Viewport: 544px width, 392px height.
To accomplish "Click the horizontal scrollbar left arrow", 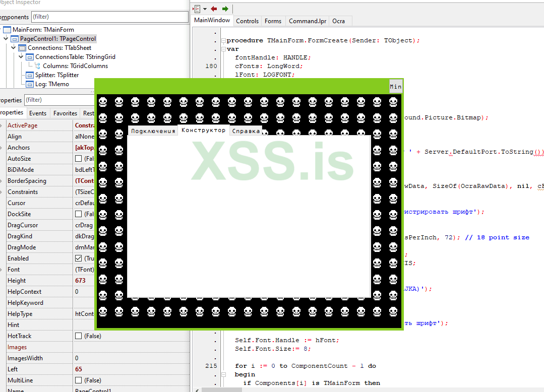I will point(197,389).
